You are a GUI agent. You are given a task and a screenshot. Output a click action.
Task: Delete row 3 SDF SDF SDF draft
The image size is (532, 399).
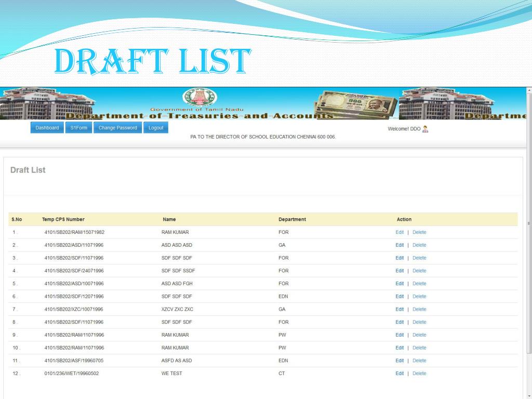[419, 258]
